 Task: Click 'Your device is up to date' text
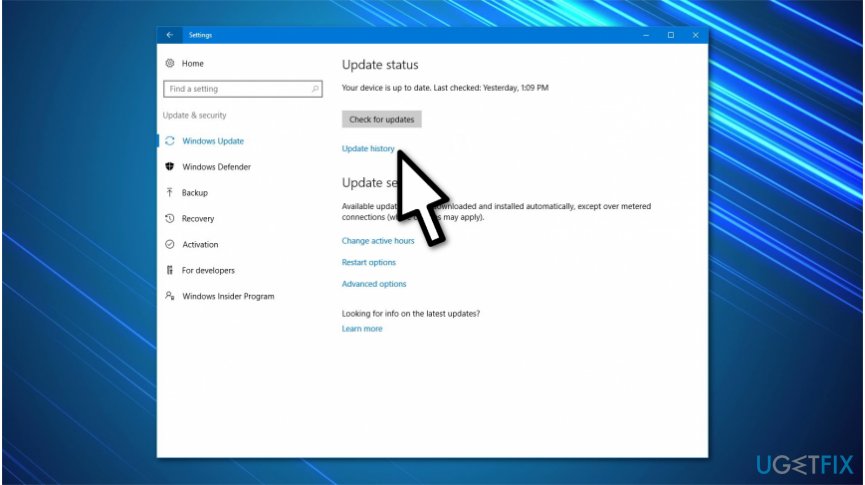click(386, 88)
